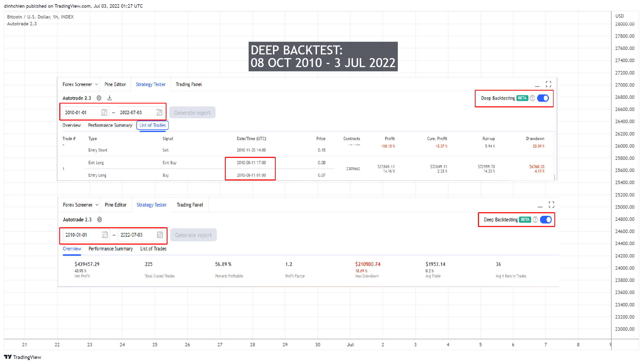Click the Run-up column header
Viewport: 643px width, 364px height.
pos(489,139)
